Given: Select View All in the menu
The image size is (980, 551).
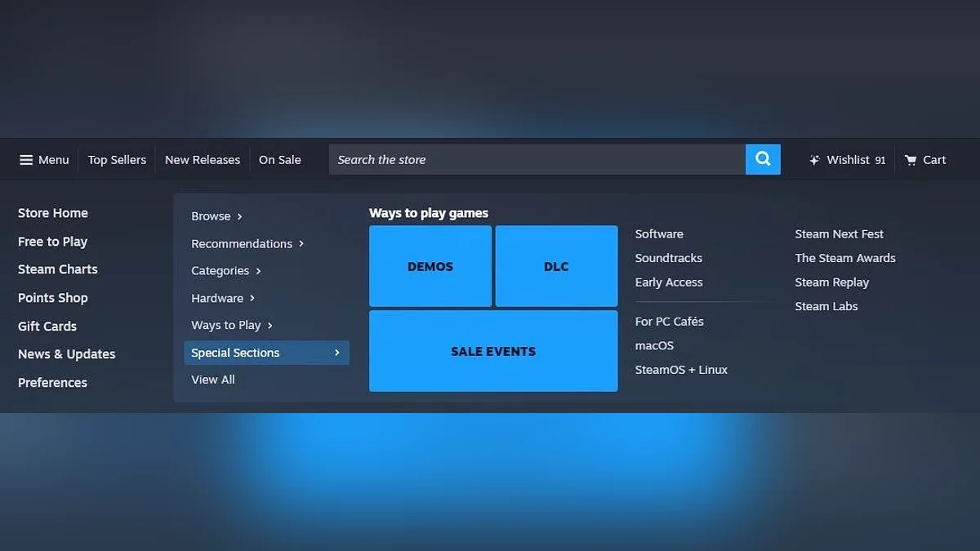Looking at the screenshot, I should [x=213, y=380].
